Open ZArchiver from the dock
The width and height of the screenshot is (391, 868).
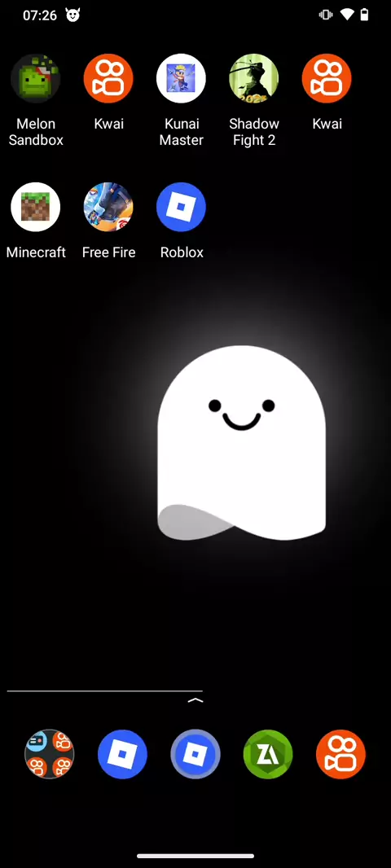pos(268,754)
